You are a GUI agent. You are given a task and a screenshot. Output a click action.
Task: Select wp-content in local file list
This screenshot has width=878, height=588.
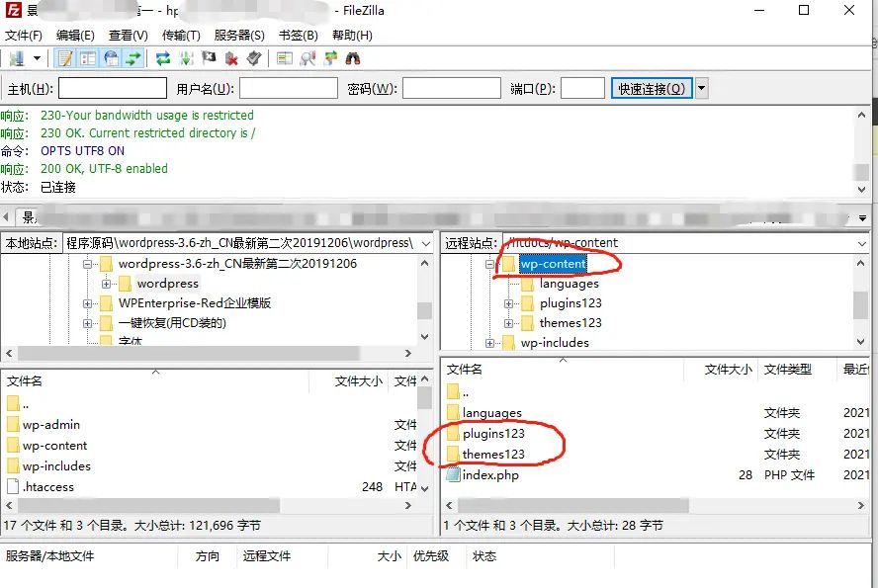click(55, 446)
